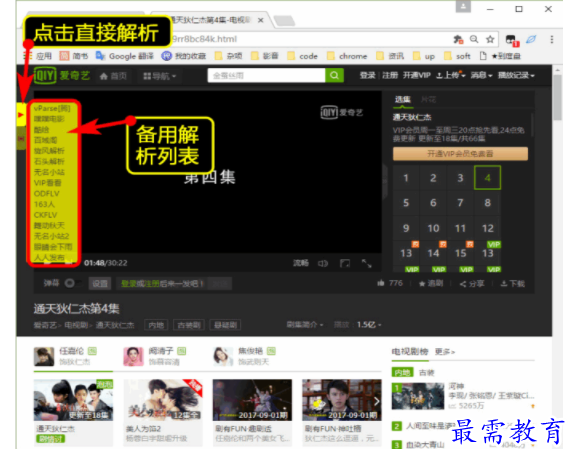Select episode 14
Viewport: 573px width, 463px height.
pyautogui.click(x=433, y=253)
